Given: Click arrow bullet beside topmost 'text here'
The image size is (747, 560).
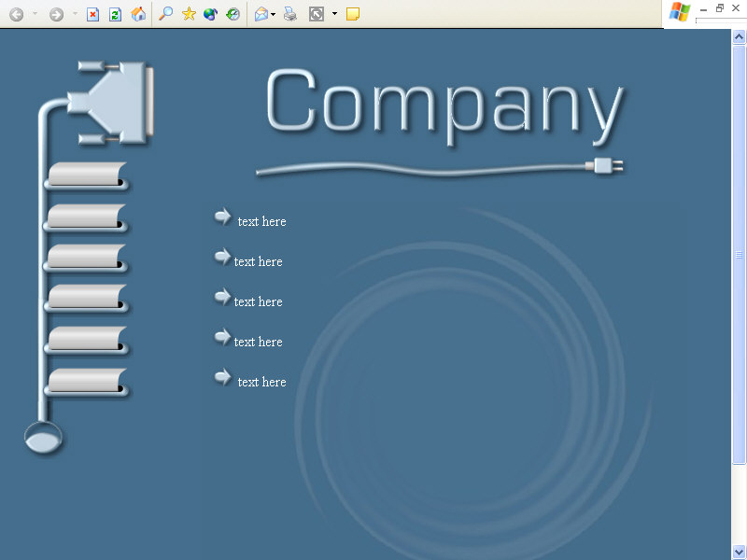Looking at the screenshot, I should coord(222,217).
